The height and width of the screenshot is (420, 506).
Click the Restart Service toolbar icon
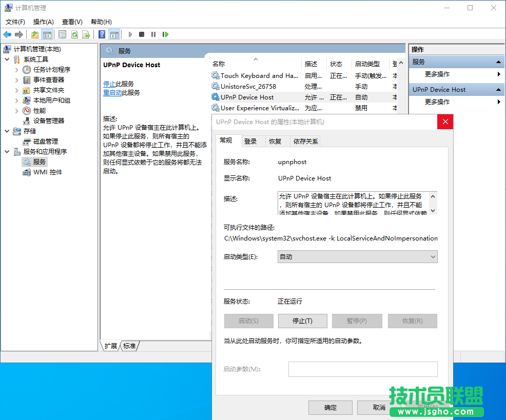(x=165, y=34)
